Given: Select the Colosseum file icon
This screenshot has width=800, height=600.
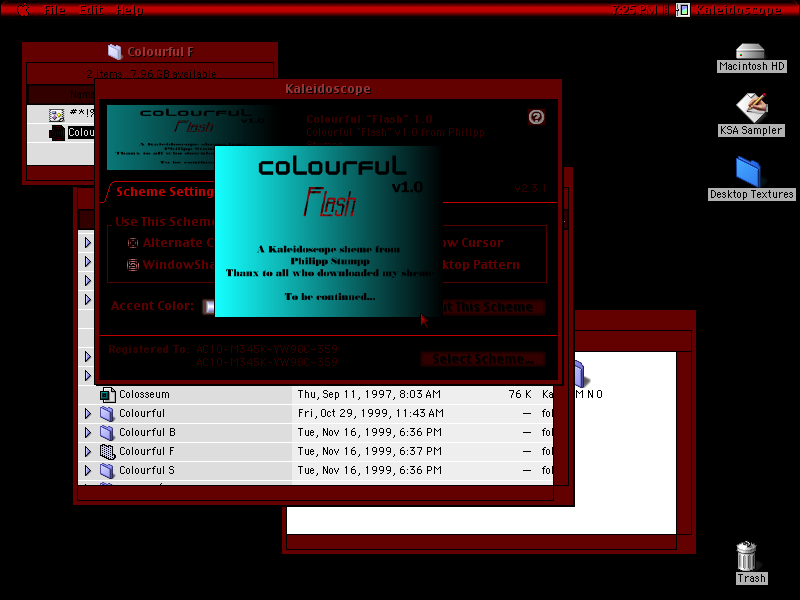Looking at the screenshot, I should pyautogui.click(x=107, y=394).
